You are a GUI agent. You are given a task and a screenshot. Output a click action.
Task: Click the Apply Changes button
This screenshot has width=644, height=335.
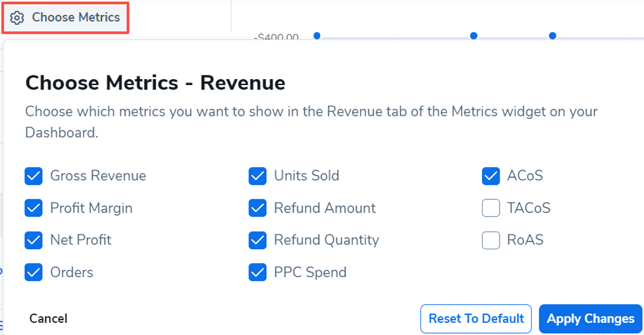590,319
